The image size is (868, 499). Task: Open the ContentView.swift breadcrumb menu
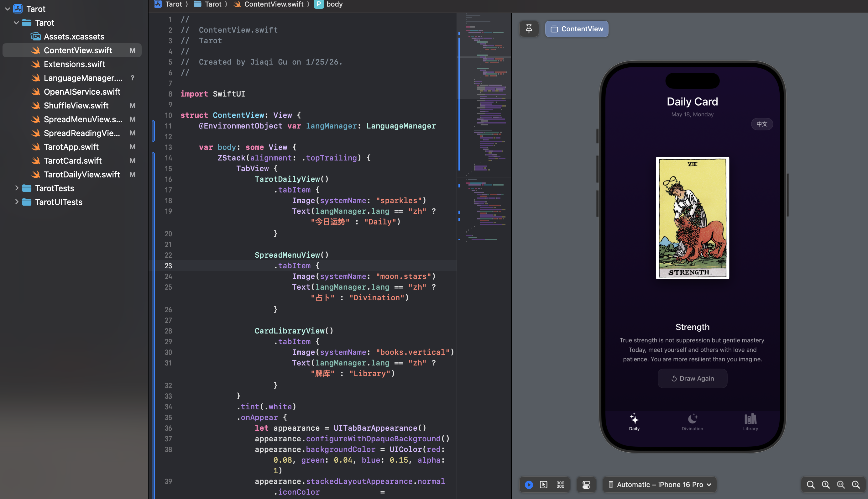pos(268,4)
